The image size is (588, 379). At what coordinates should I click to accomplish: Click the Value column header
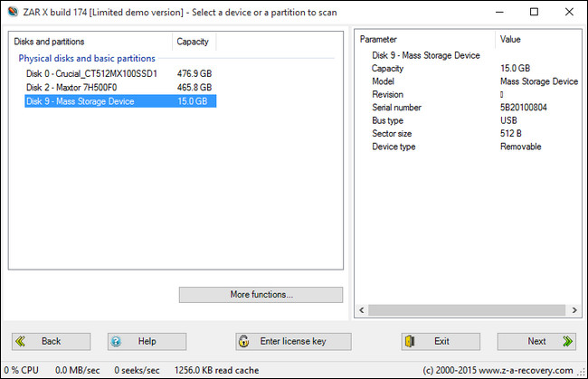pos(538,40)
